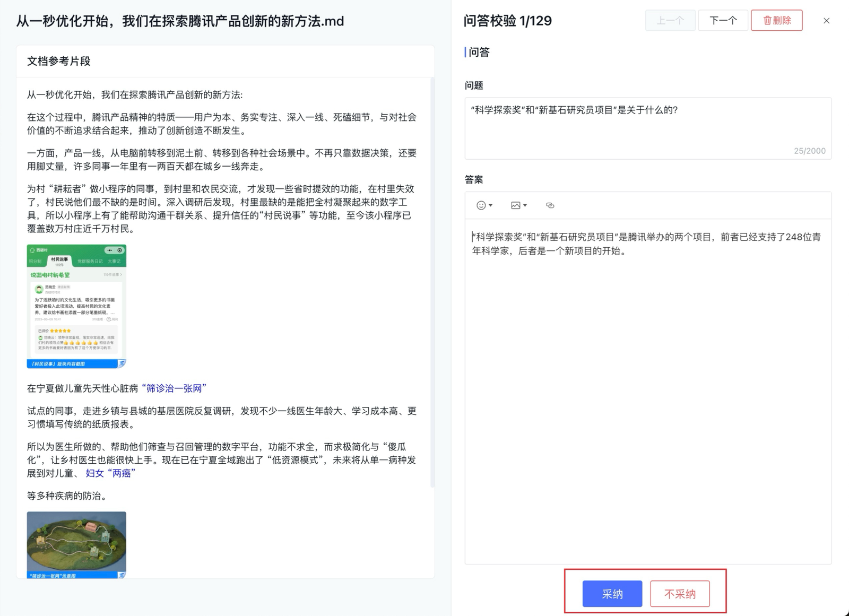Click the 文档参考片段 panel header
Viewport: 849px width, 616px height.
tap(59, 61)
